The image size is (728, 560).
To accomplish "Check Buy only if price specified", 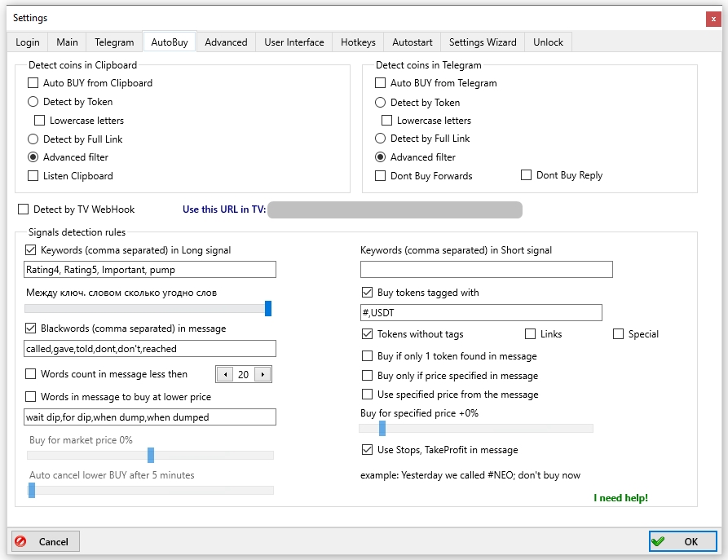I will [x=367, y=375].
